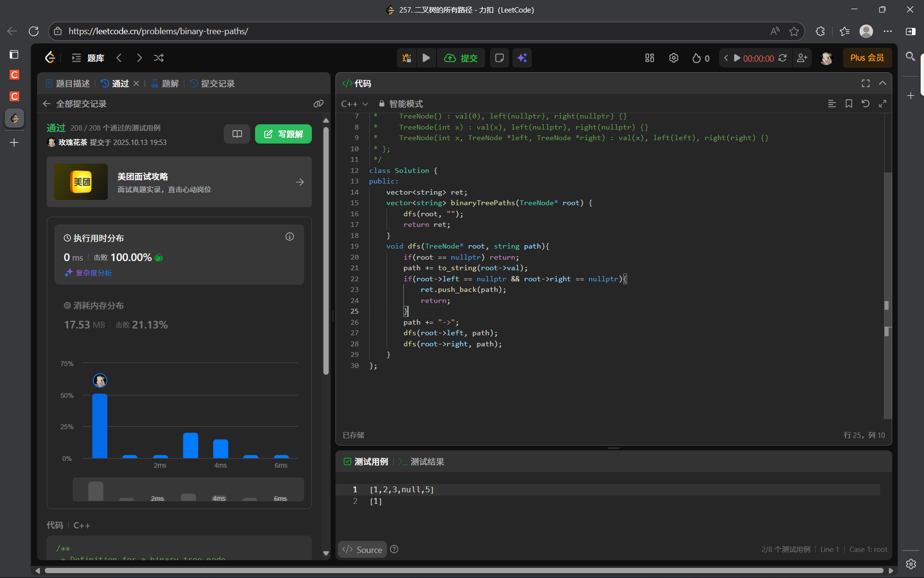This screenshot has height=578, width=924.
Task: Open the notes sticky icon
Action: (500, 58)
